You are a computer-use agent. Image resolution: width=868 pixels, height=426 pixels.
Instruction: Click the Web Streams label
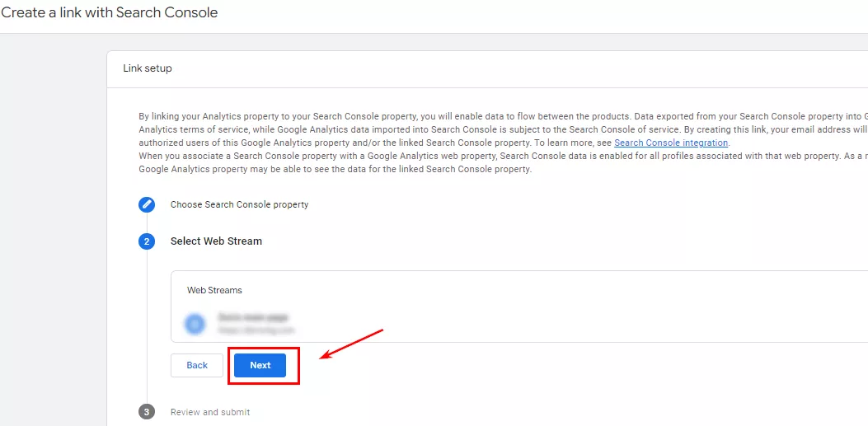[x=214, y=290]
